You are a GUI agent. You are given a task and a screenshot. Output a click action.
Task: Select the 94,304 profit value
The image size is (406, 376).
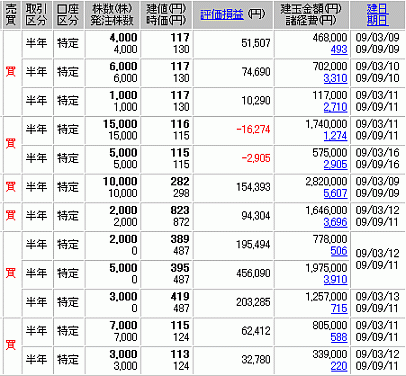point(256,216)
